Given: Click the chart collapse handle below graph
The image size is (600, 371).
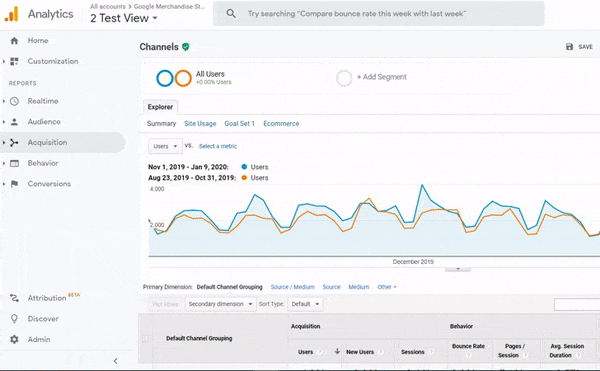Looking at the screenshot, I should click(458, 269).
